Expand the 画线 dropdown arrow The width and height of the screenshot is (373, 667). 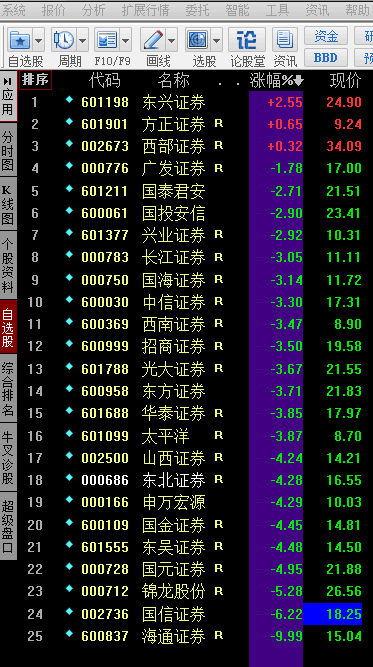tap(172, 41)
